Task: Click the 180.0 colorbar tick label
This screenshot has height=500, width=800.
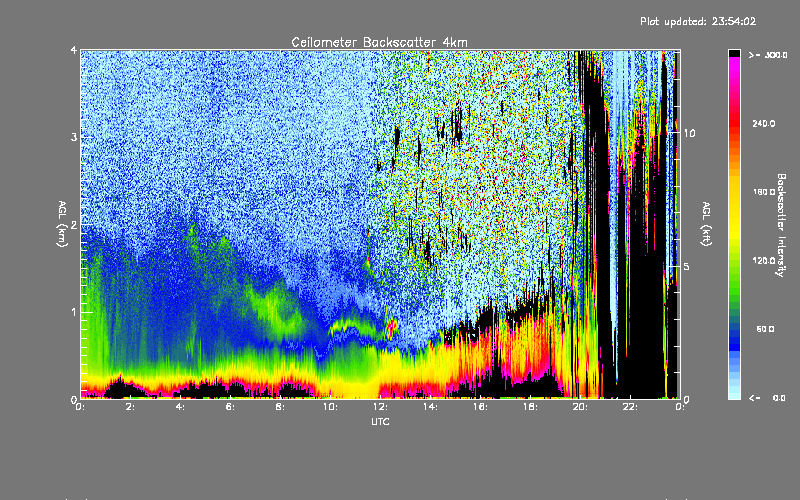Action: 764,192
